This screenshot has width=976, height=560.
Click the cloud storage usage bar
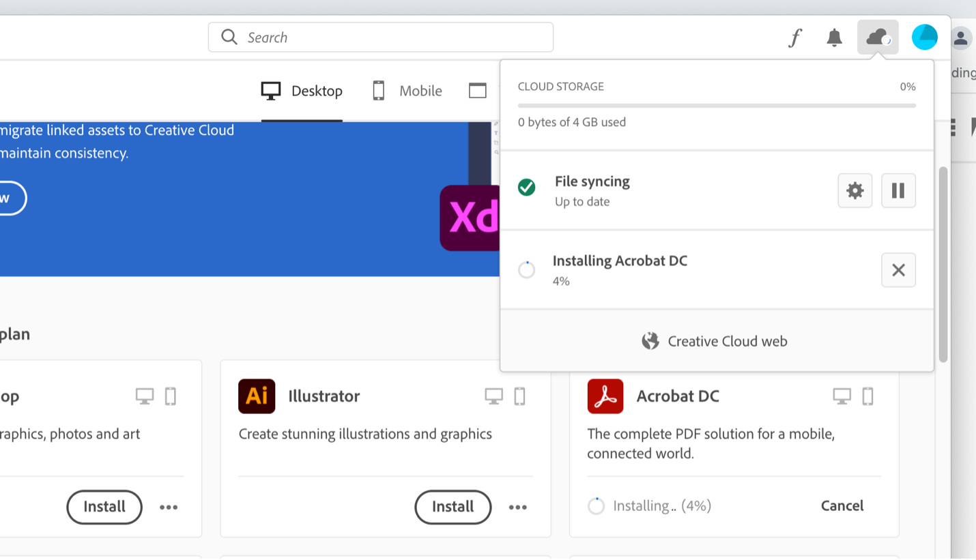(x=717, y=106)
